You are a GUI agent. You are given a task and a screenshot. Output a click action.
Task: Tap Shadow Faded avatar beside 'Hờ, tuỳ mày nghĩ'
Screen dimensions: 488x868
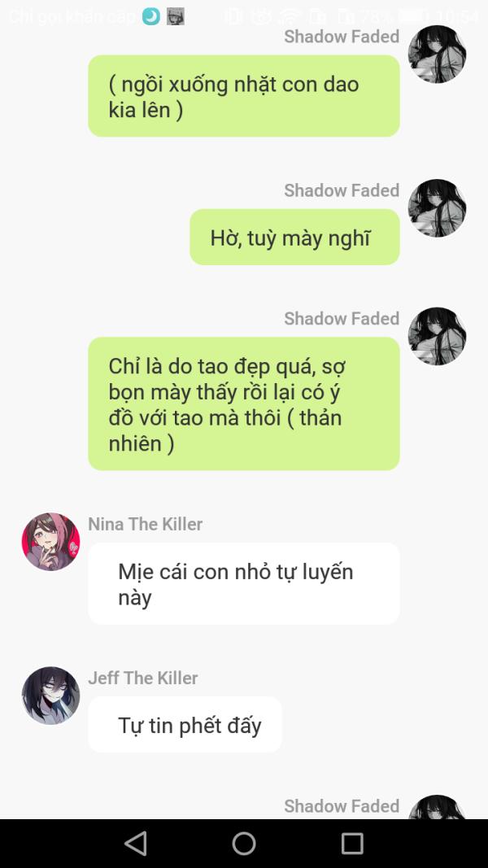pyautogui.click(x=437, y=208)
